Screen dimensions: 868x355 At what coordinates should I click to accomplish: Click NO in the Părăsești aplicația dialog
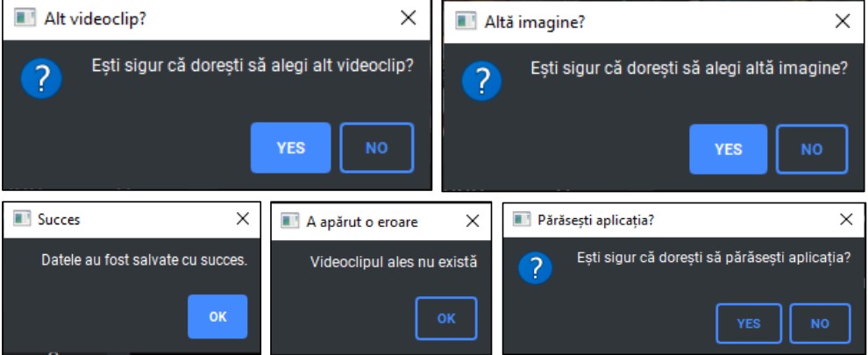pos(820,323)
